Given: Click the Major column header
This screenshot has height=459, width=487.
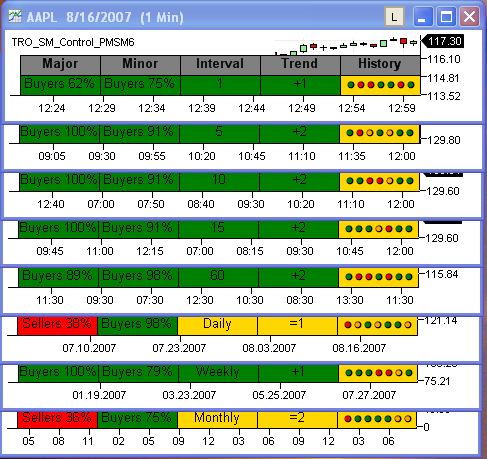Looking at the screenshot, I should [x=60, y=65].
